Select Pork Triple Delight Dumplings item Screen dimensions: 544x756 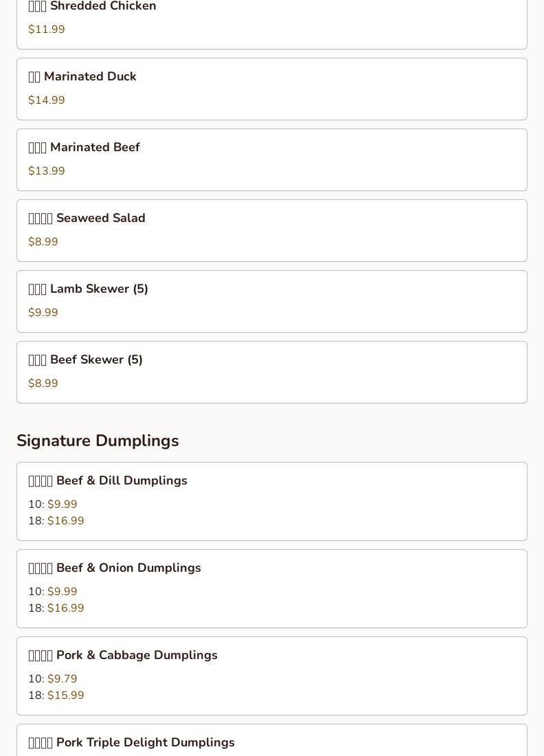pyautogui.click(x=272, y=740)
